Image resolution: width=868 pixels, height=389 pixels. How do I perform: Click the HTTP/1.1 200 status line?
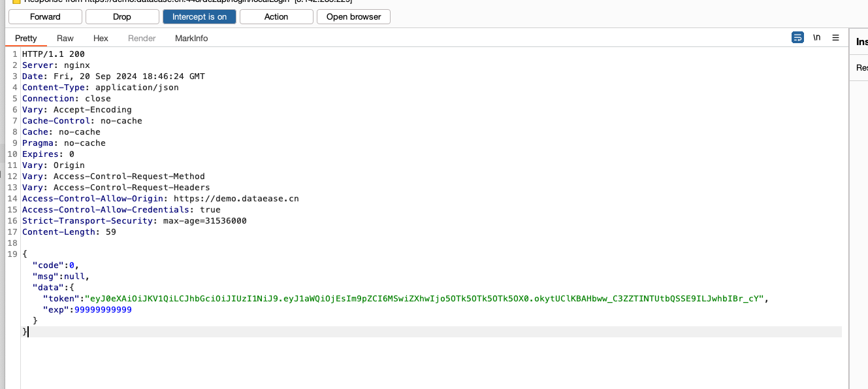[x=54, y=54]
